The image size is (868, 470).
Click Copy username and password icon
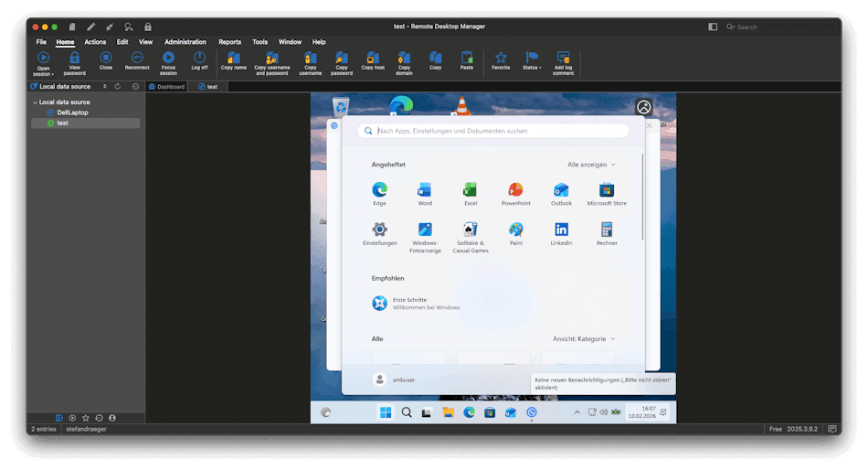pyautogui.click(x=271, y=58)
